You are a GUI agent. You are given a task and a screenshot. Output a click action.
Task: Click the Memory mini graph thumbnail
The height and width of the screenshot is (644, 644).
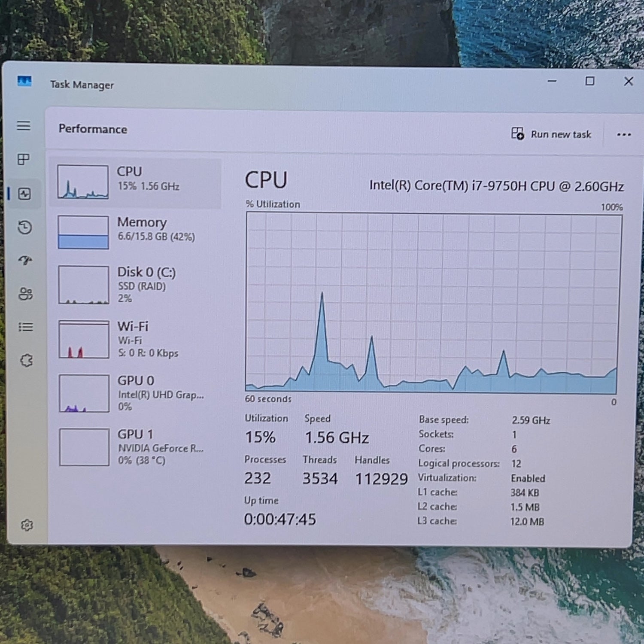point(83,232)
